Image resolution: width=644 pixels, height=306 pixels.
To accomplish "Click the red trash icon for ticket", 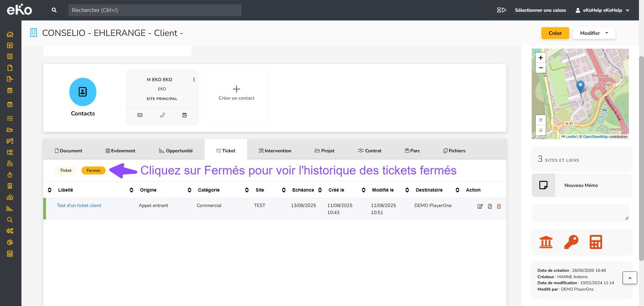I will [x=499, y=206].
